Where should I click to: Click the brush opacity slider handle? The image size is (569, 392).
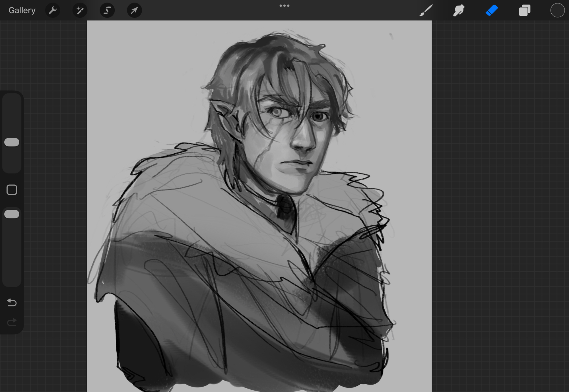(x=12, y=214)
